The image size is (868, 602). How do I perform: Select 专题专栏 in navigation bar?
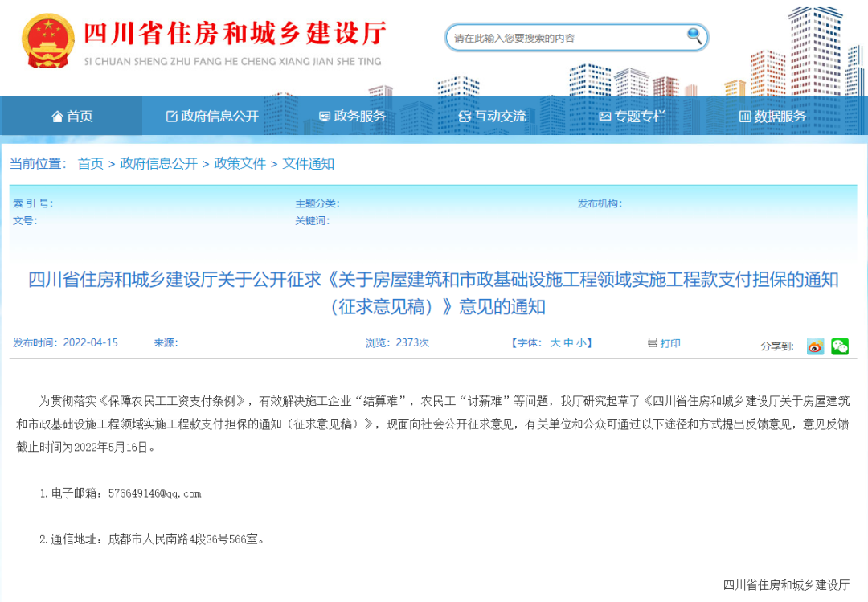632,117
